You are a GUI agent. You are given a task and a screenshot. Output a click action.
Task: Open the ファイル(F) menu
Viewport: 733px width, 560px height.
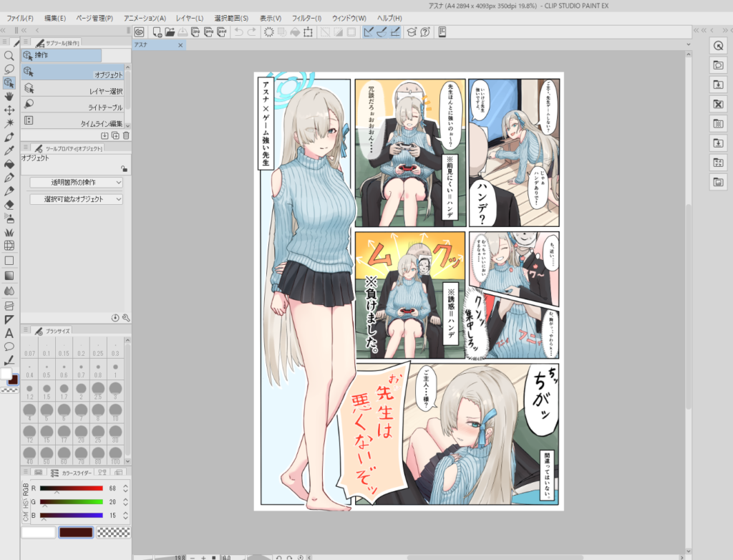(20, 18)
